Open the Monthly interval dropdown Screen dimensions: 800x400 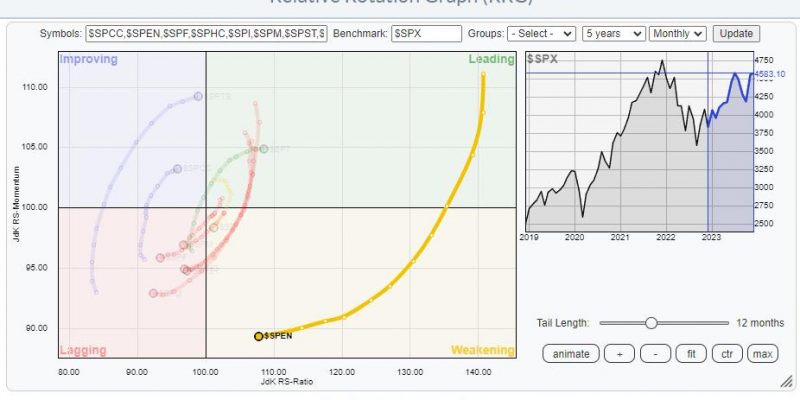click(678, 34)
